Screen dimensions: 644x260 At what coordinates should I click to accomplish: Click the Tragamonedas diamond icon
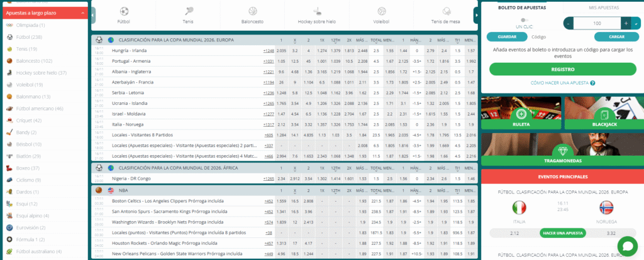[563, 150]
